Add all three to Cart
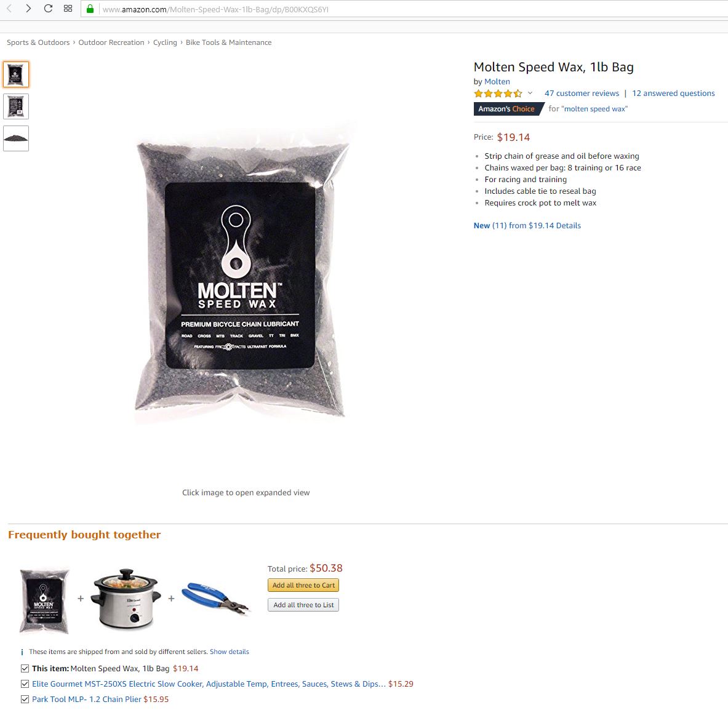The height and width of the screenshot is (710, 728). click(x=303, y=585)
